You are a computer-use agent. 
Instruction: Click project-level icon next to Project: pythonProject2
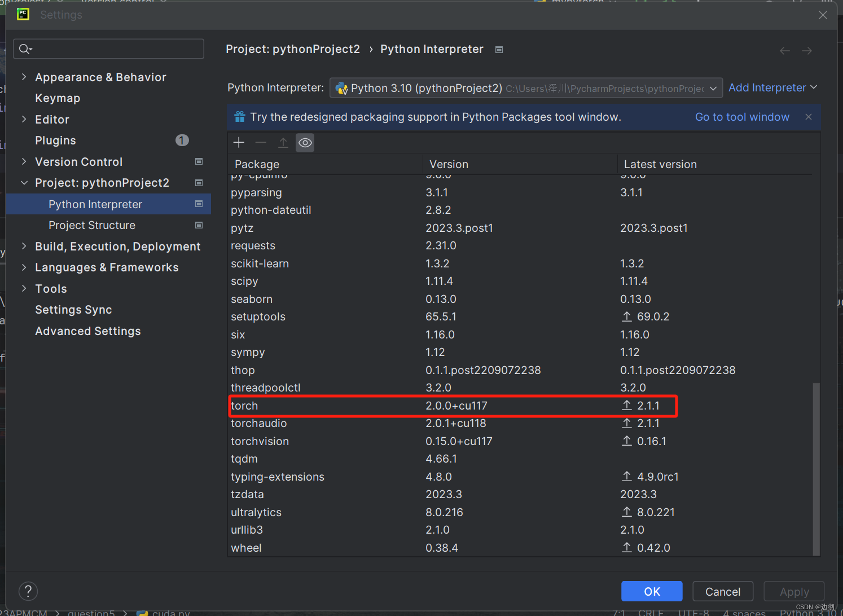point(199,183)
